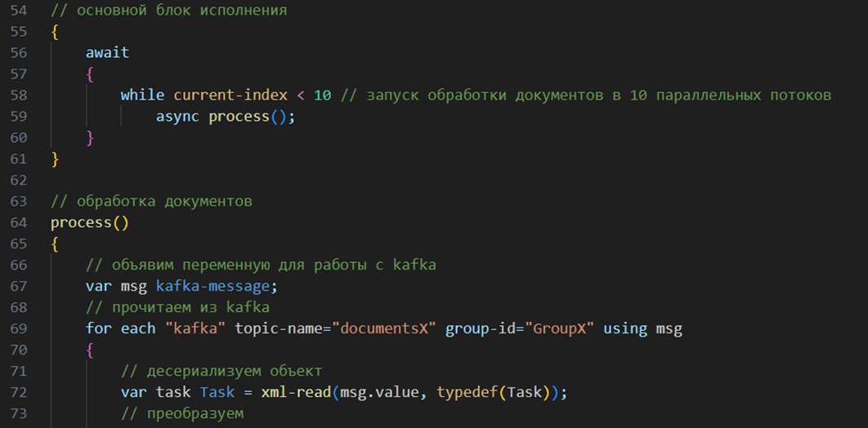Click line number 56 in the gutter

18,52
